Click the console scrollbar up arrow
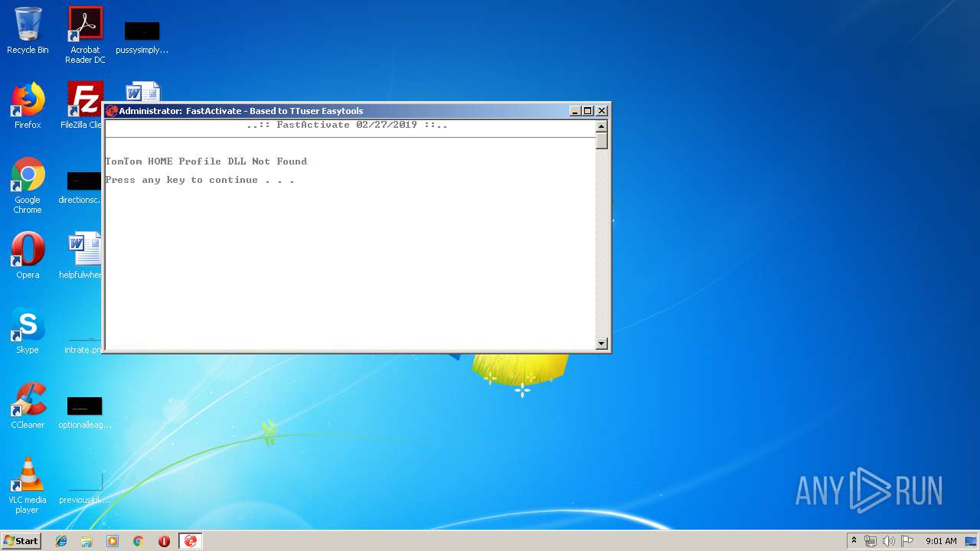 602,126
